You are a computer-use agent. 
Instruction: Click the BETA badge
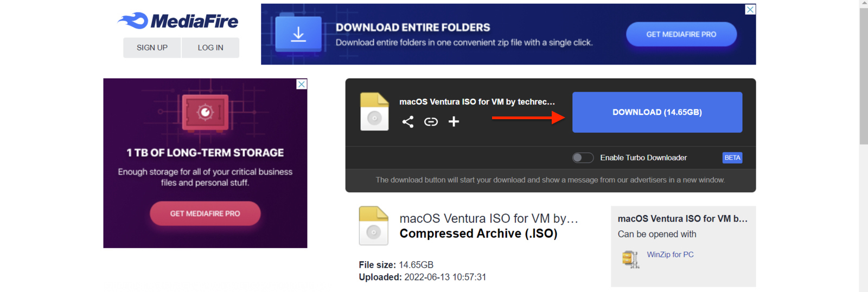click(x=732, y=158)
